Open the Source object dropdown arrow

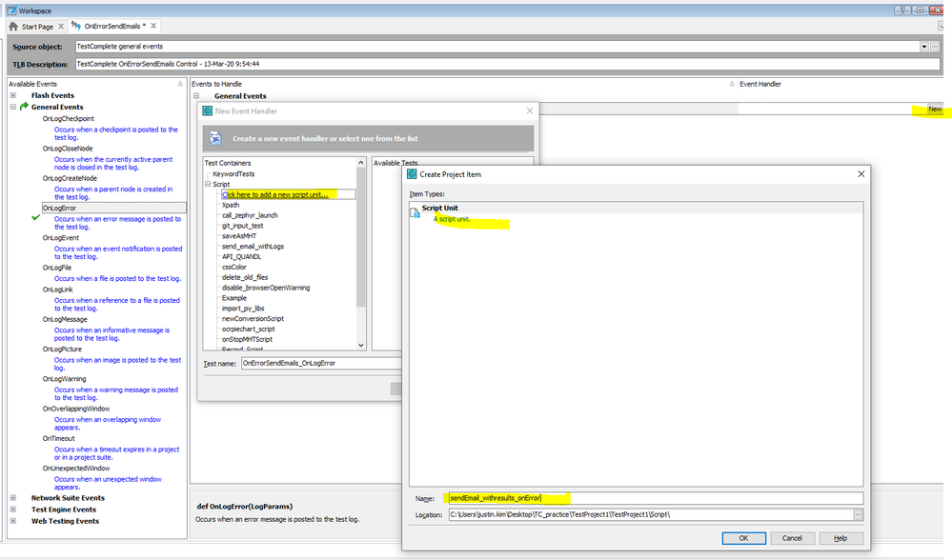click(x=924, y=47)
